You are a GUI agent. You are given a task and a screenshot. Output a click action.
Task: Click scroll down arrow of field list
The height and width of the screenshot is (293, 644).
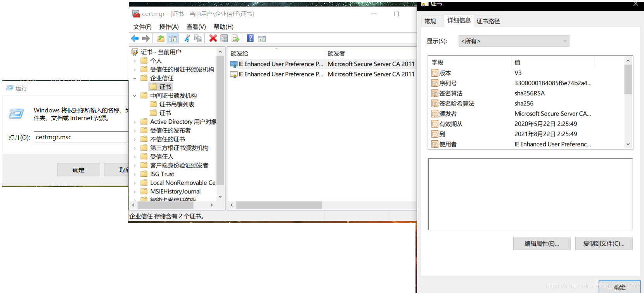tap(628, 144)
